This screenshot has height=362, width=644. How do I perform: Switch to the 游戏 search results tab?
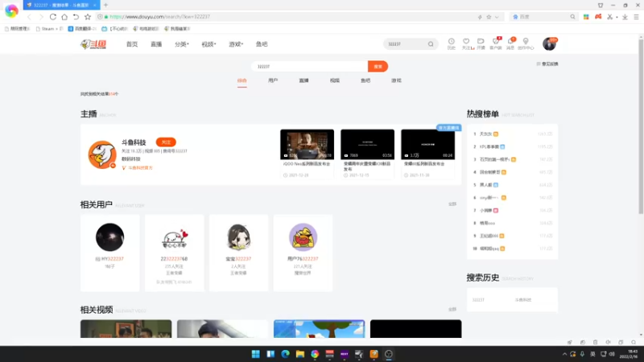pos(396,80)
